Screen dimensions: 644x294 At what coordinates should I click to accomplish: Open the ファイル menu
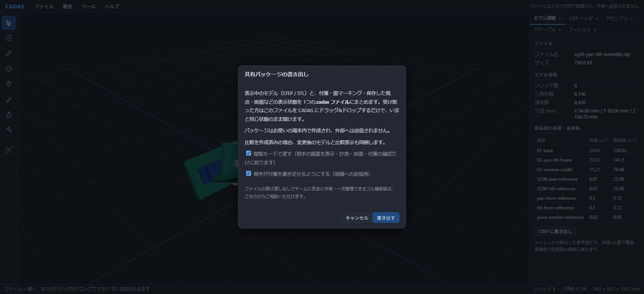pyautogui.click(x=44, y=6)
